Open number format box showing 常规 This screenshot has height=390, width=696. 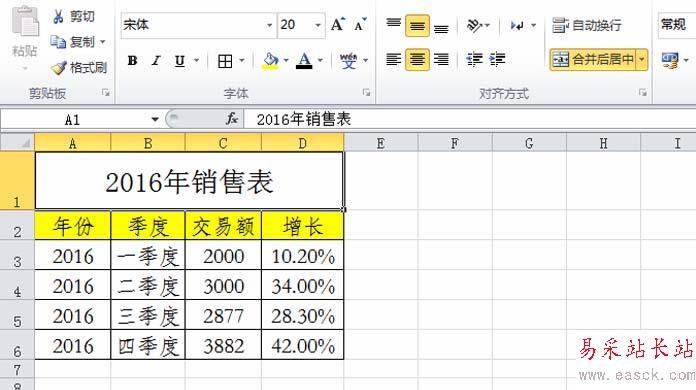pos(676,25)
